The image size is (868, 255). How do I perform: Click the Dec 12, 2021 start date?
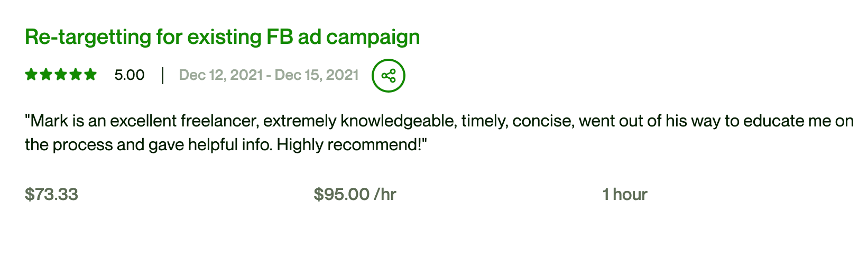[x=221, y=75]
